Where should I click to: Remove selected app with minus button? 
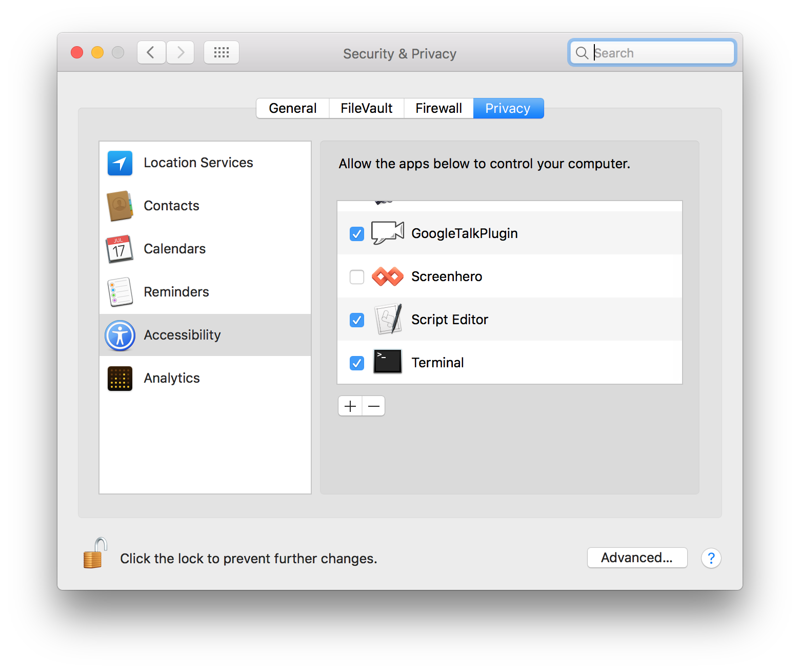tap(374, 406)
